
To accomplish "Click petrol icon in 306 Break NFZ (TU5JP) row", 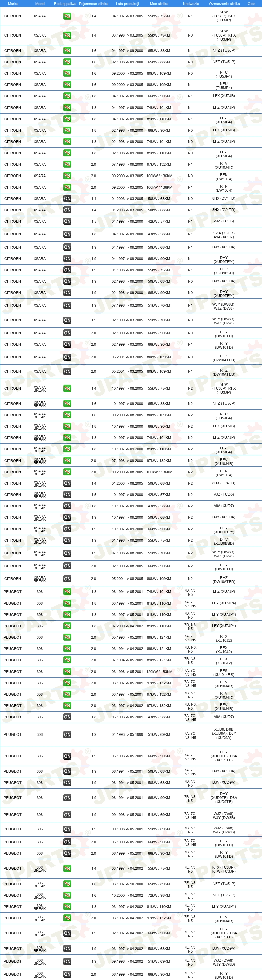I will [67, 884].
